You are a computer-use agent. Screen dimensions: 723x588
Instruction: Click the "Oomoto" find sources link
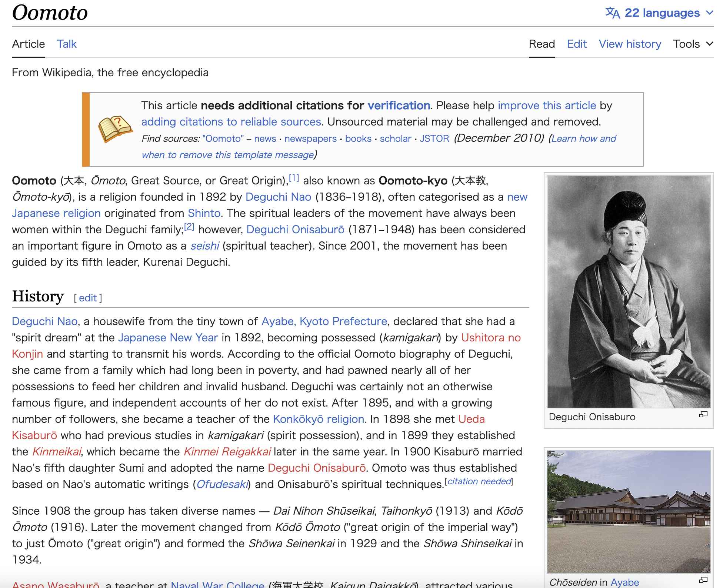223,138
